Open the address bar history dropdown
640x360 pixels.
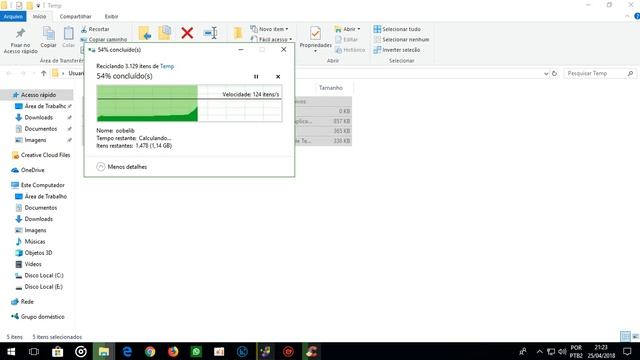pos(546,73)
